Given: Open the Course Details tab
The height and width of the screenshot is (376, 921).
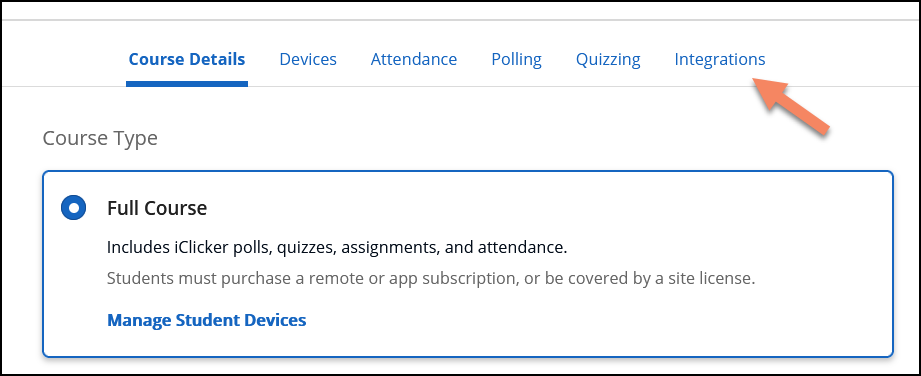Looking at the screenshot, I should pyautogui.click(x=187, y=59).
